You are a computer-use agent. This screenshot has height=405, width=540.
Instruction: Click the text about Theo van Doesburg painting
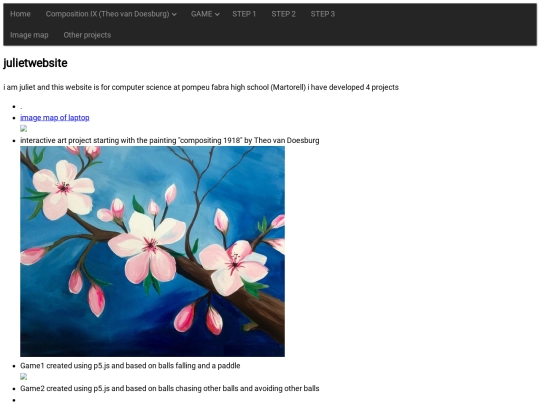click(x=170, y=141)
